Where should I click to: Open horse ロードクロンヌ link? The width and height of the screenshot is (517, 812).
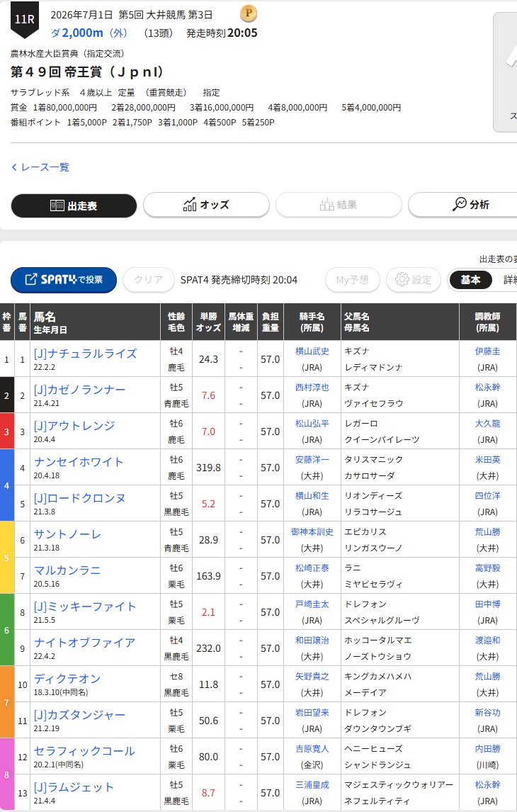point(80,498)
